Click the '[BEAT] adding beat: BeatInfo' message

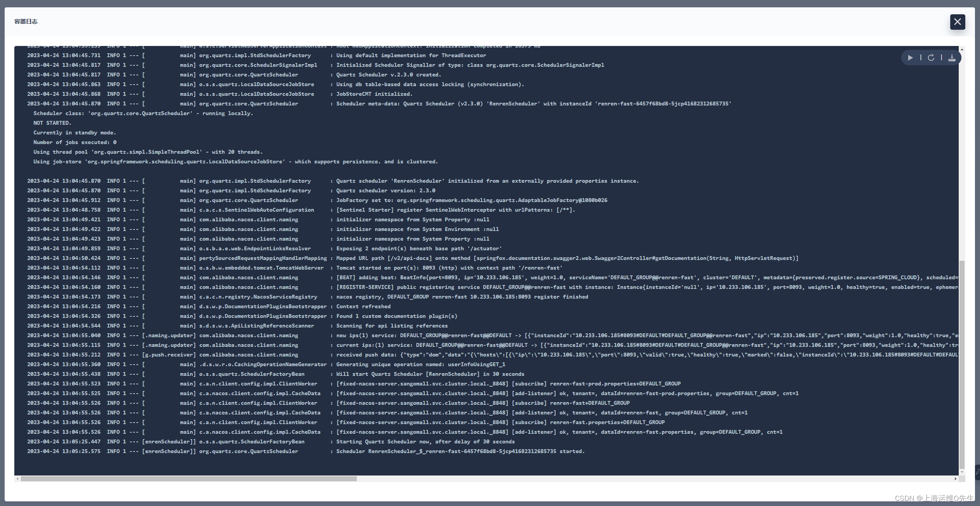pos(648,277)
